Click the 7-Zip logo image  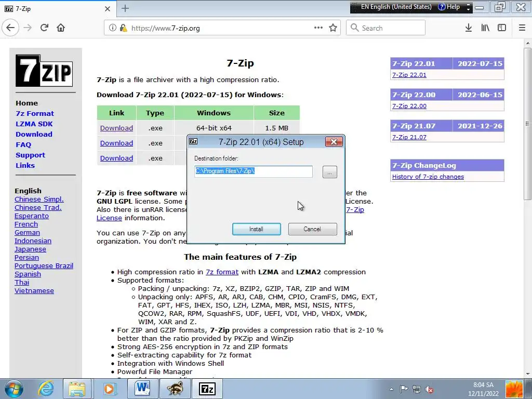pos(44,71)
